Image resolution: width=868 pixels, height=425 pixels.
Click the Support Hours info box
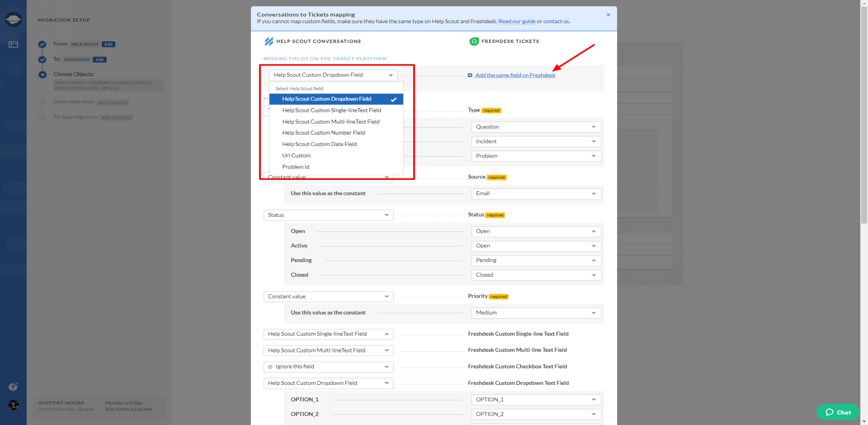tap(100, 407)
